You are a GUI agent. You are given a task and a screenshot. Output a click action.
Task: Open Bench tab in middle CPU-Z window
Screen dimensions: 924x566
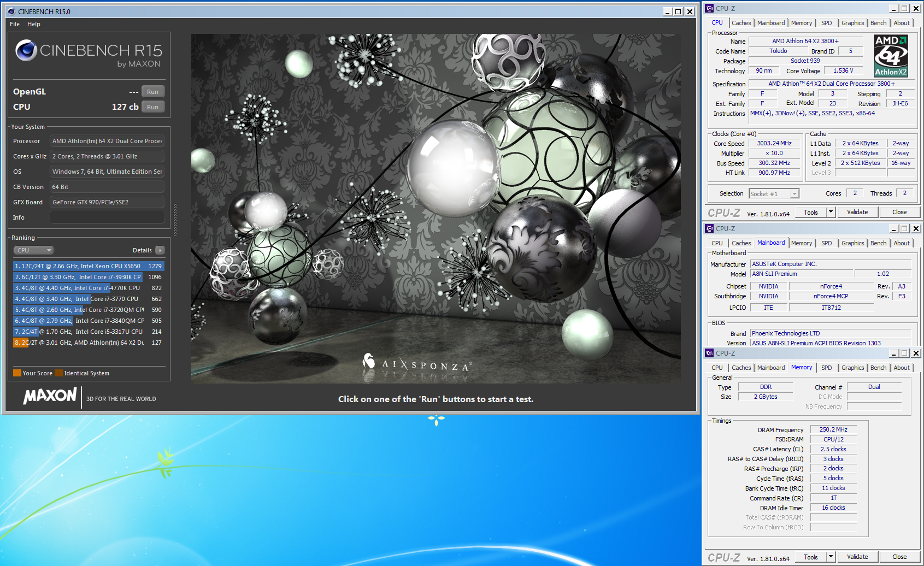click(878, 243)
